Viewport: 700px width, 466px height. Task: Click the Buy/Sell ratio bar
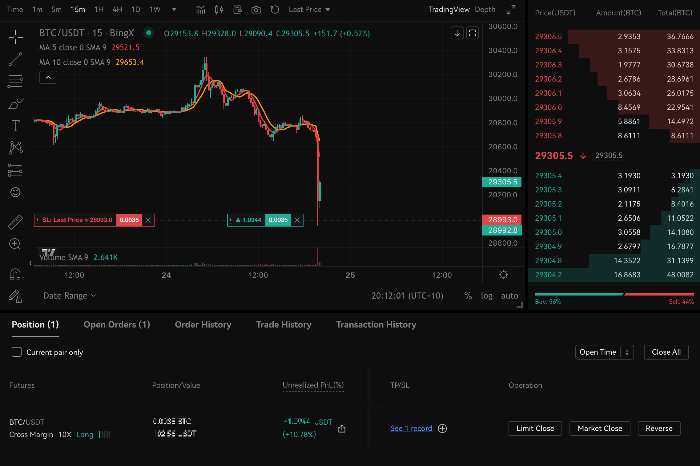614,295
